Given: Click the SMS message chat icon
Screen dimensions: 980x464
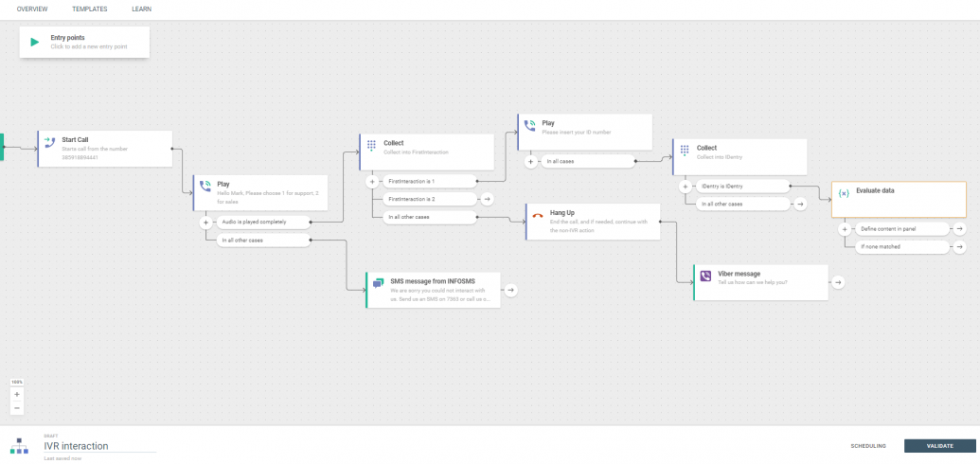Looking at the screenshot, I should point(378,283).
